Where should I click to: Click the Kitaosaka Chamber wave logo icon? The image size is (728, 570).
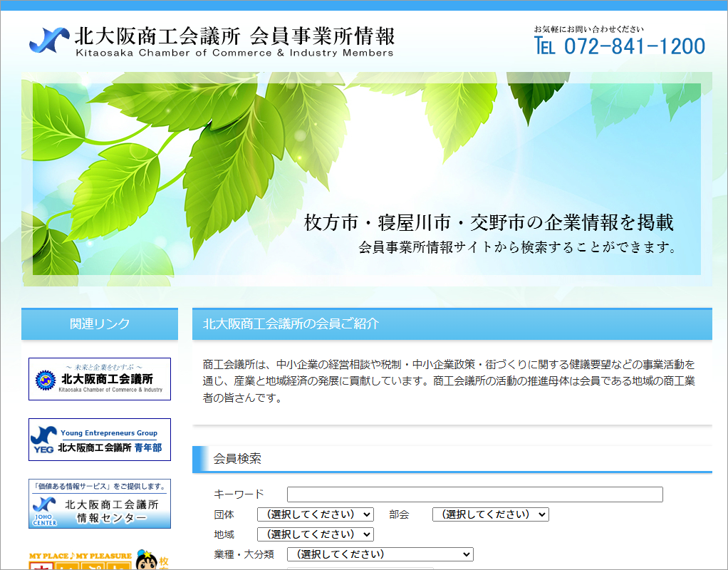tap(48, 41)
